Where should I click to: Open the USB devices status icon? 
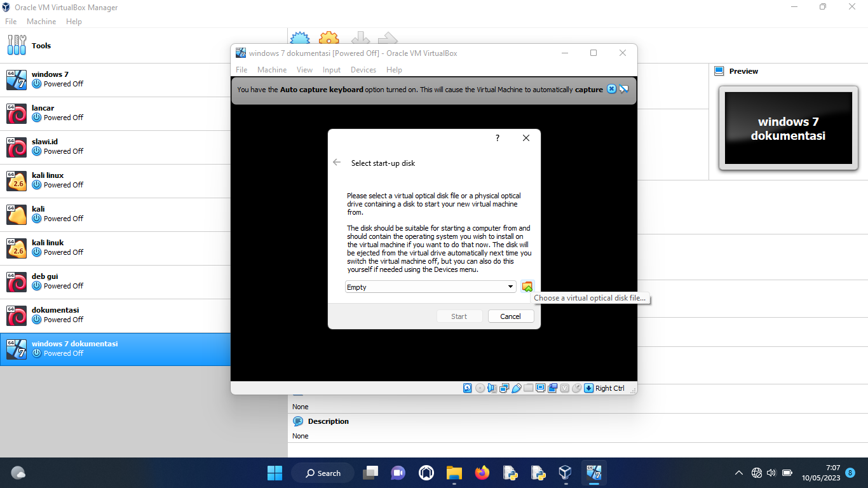click(517, 388)
